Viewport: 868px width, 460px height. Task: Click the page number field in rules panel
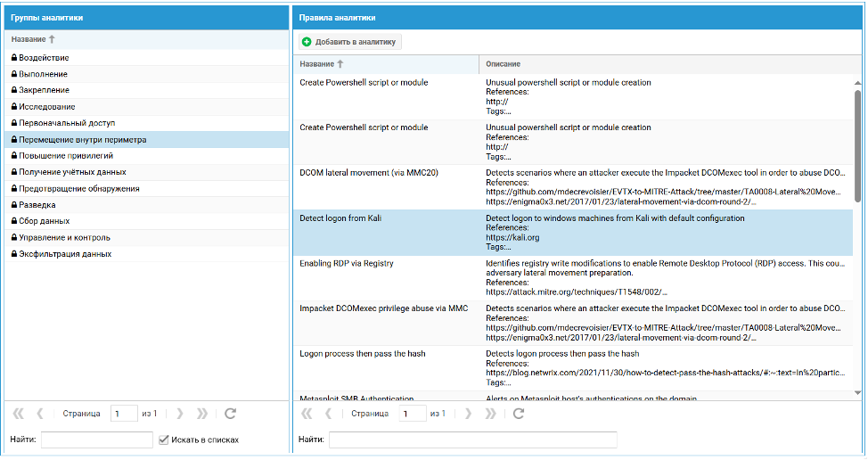click(413, 414)
